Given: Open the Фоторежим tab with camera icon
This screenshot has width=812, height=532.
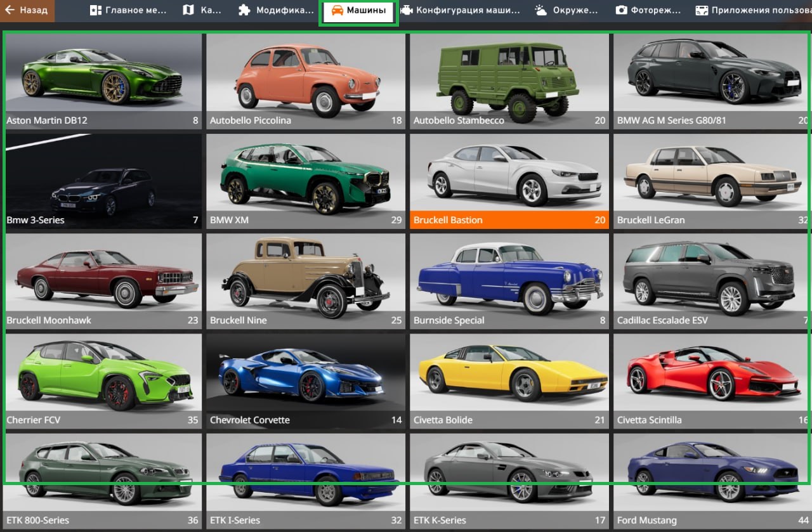Looking at the screenshot, I should coord(648,10).
